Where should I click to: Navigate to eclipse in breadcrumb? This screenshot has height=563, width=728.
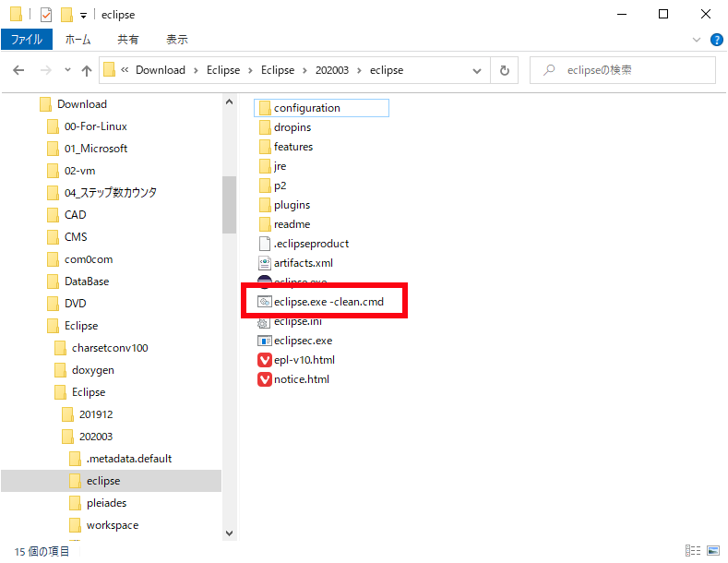[387, 70]
